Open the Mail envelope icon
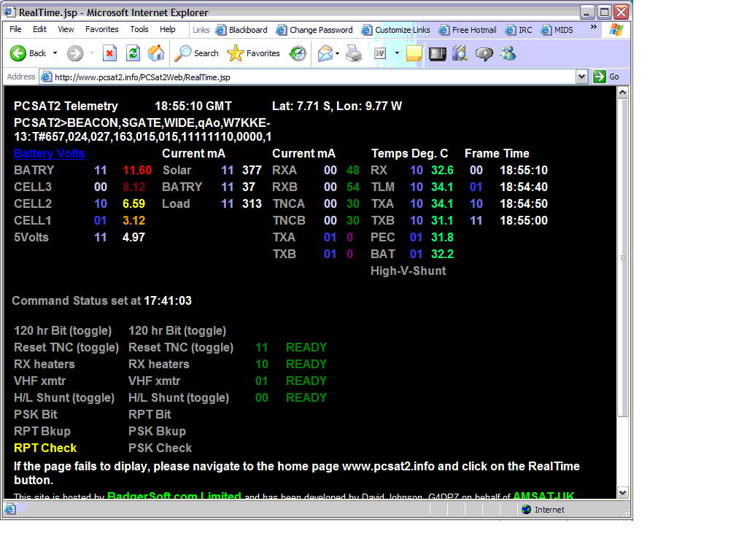Screen dimensions: 747x560 click(325, 53)
